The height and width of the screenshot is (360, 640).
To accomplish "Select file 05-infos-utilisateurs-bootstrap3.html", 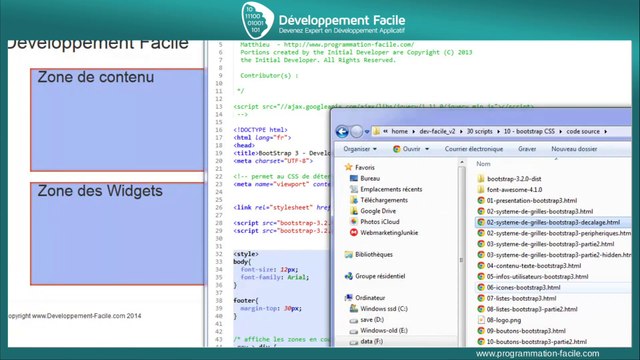I will tap(533, 277).
